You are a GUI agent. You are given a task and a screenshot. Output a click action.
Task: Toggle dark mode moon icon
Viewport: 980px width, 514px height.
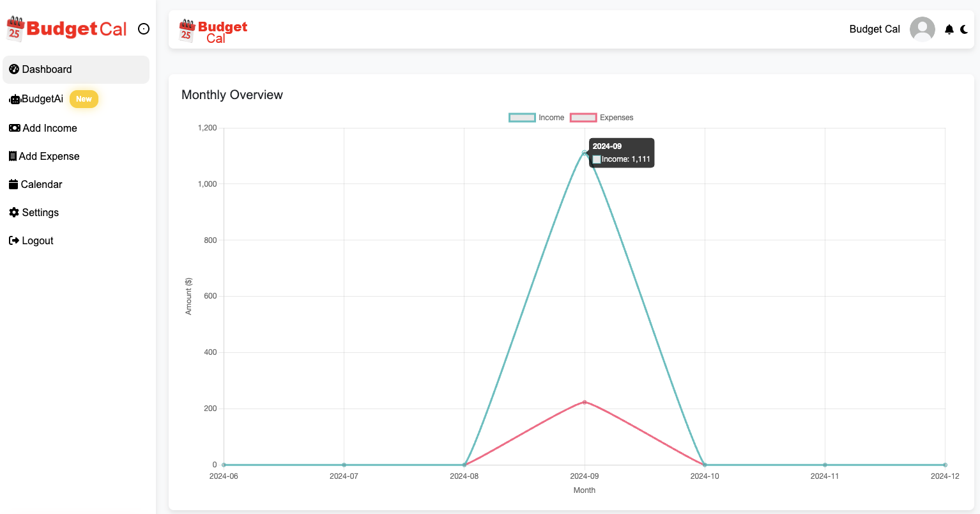965,29
